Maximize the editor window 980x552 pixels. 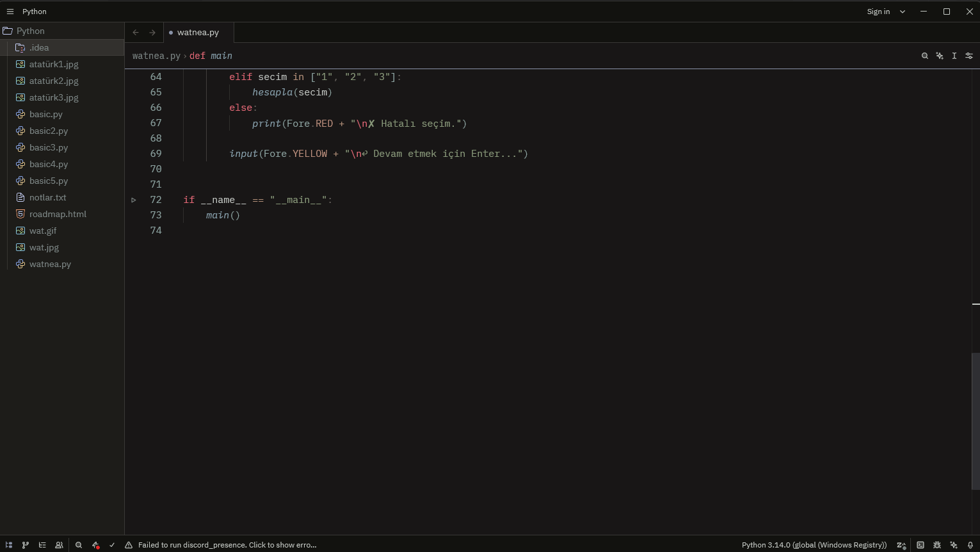tap(947, 12)
